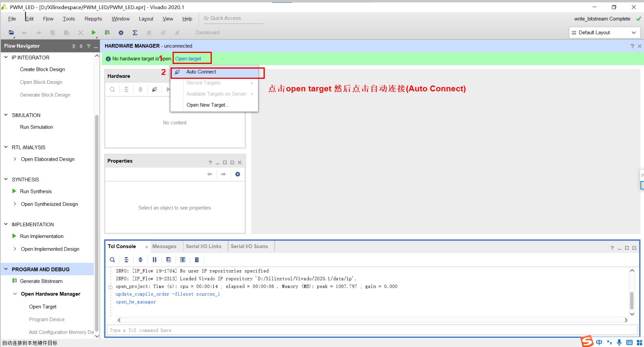Click the green Run toolbar arrow
This screenshot has width=644, height=347.
[93, 33]
